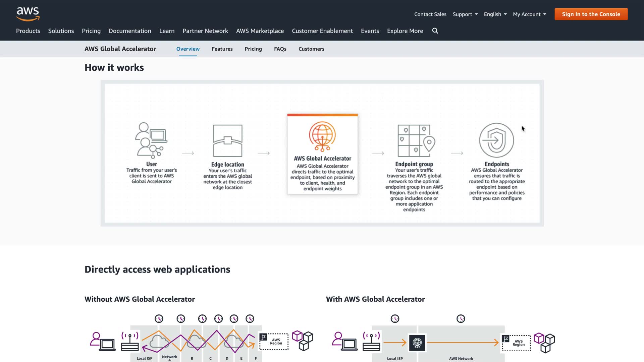Click the Endpoints shield icon
The image size is (644, 362).
[x=496, y=140]
